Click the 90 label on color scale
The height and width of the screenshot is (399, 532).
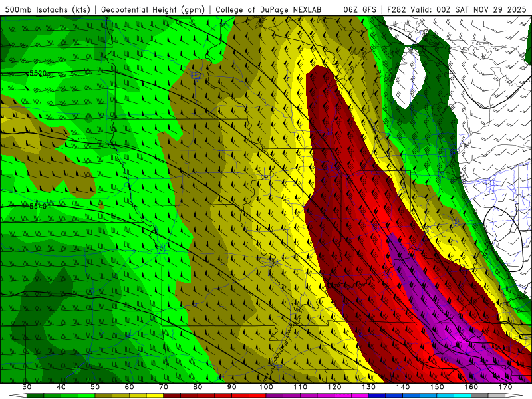click(x=232, y=387)
